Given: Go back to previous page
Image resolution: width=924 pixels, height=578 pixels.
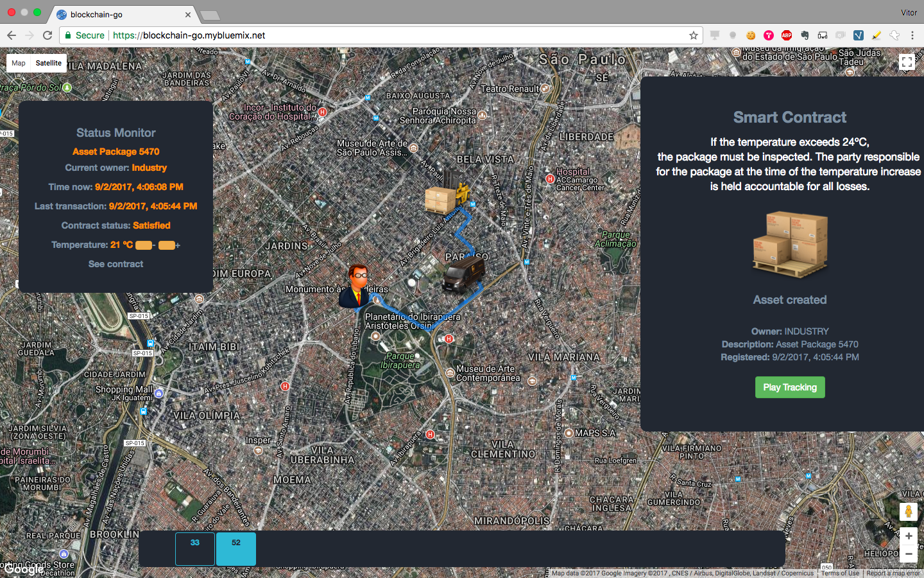Looking at the screenshot, I should click(12, 35).
